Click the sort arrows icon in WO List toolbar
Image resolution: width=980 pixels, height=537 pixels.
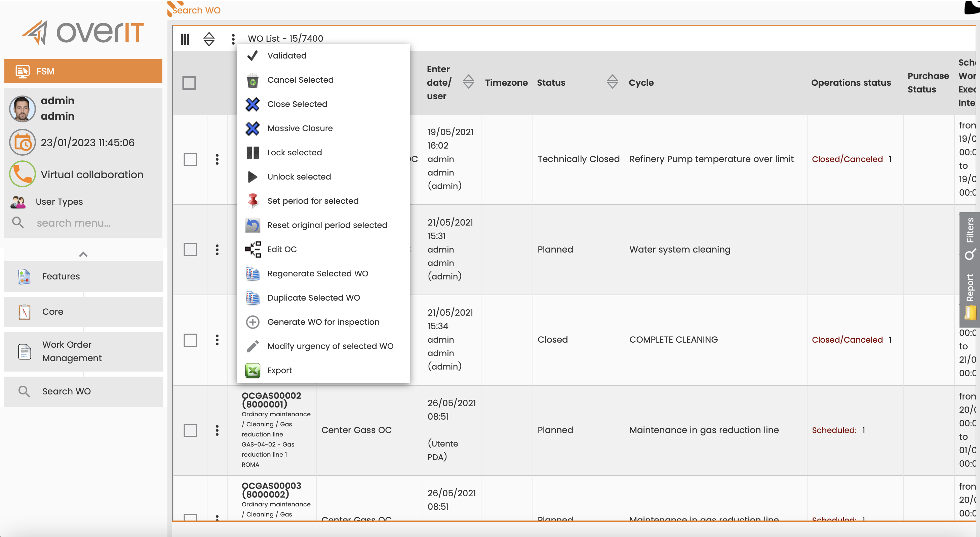pos(209,39)
